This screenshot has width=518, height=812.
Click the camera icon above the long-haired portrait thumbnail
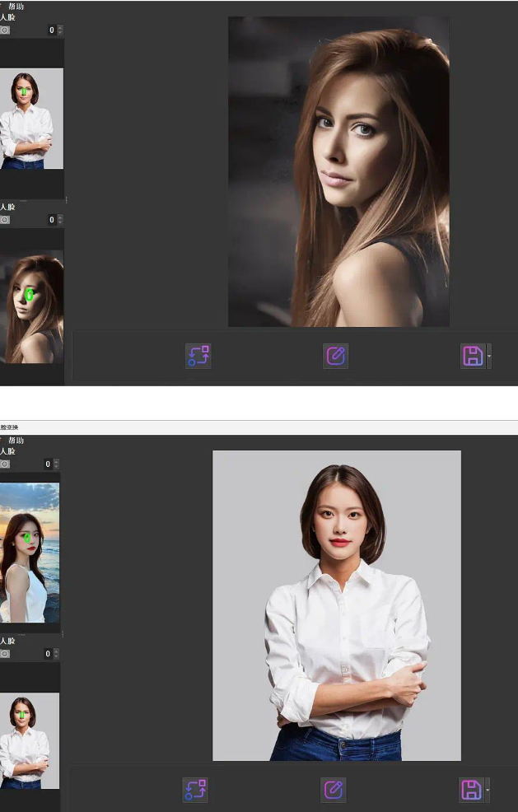point(5,220)
